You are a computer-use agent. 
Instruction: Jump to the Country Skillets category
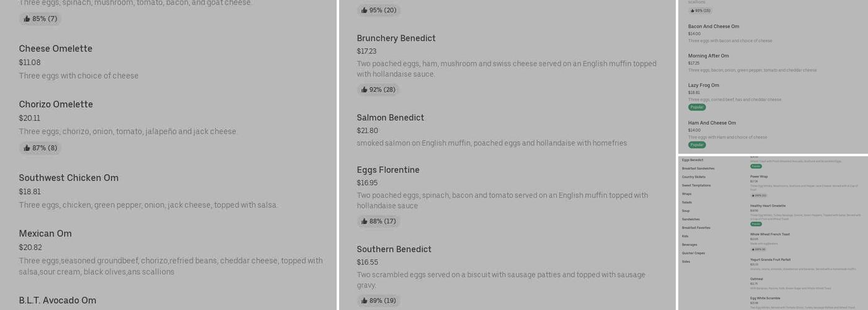694,177
